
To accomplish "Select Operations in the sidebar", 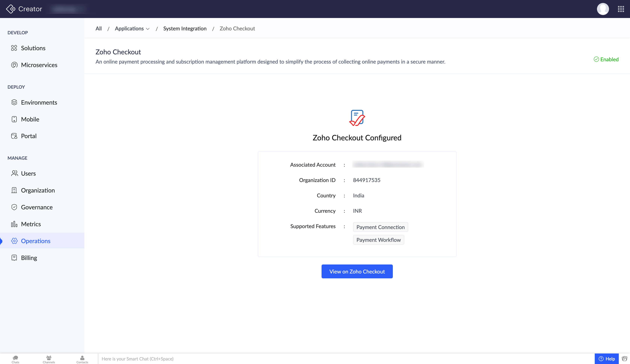I will pyautogui.click(x=35, y=241).
